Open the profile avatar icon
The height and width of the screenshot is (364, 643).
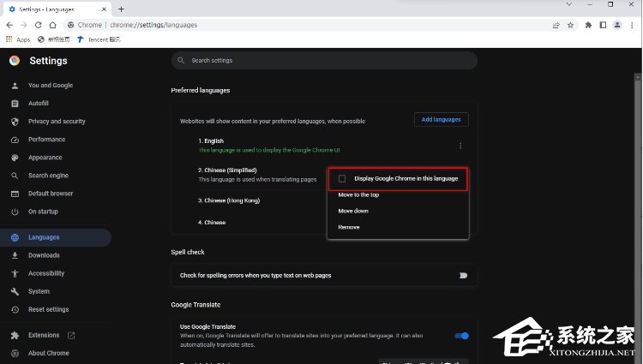pyautogui.click(x=617, y=25)
